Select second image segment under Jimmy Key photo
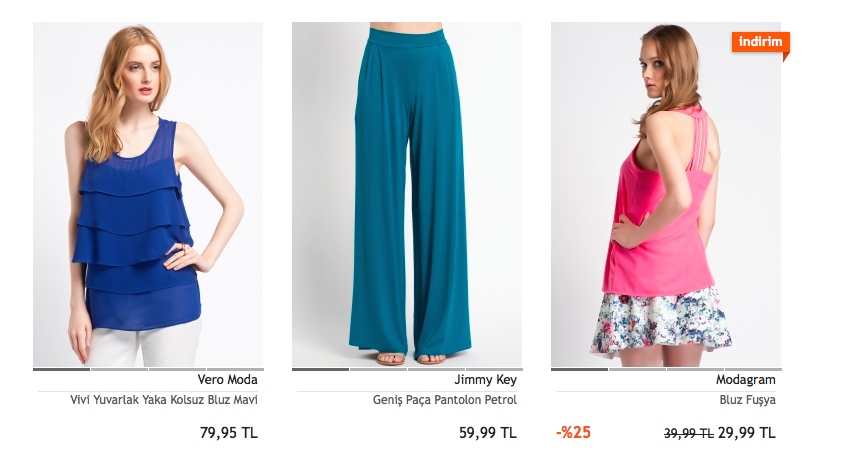 (x=378, y=370)
